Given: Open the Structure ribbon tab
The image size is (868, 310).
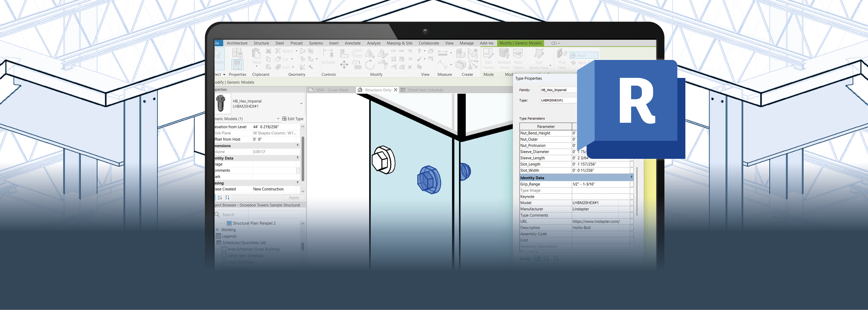Looking at the screenshot, I should (261, 43).
